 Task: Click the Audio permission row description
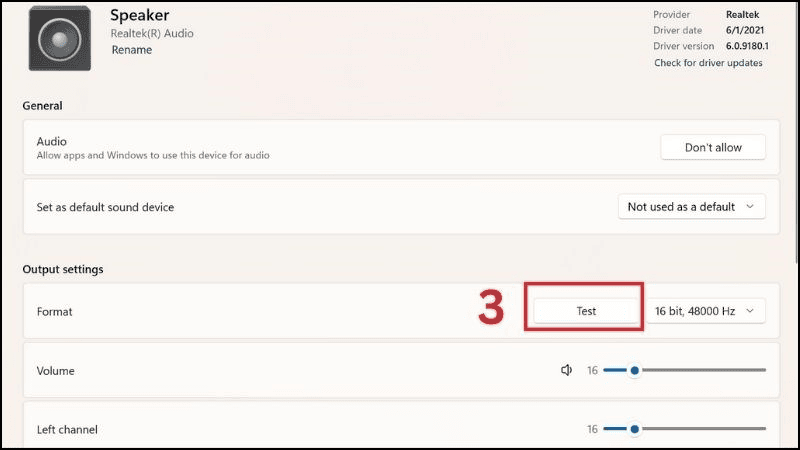click(x=153, y=156)
